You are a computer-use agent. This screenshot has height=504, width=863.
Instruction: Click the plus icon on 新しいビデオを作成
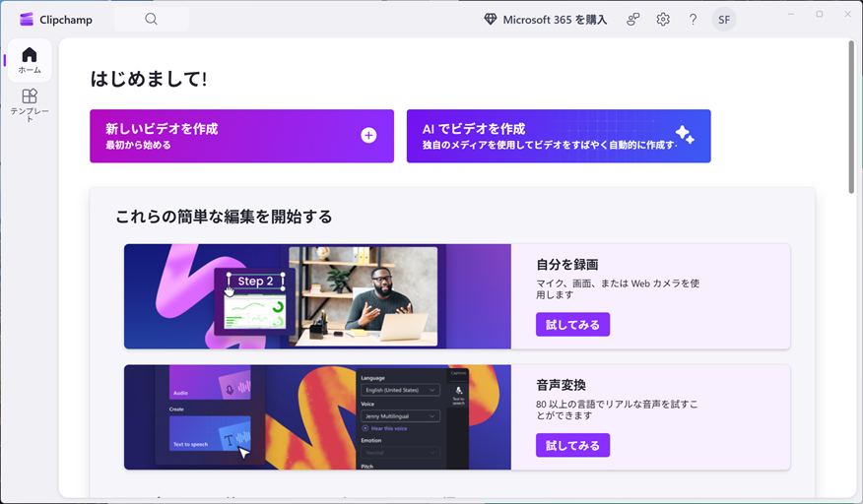point(368,136)
